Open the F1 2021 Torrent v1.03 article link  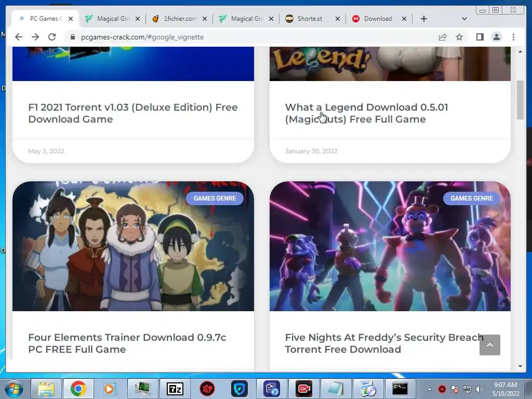click(x=132, y=113)
